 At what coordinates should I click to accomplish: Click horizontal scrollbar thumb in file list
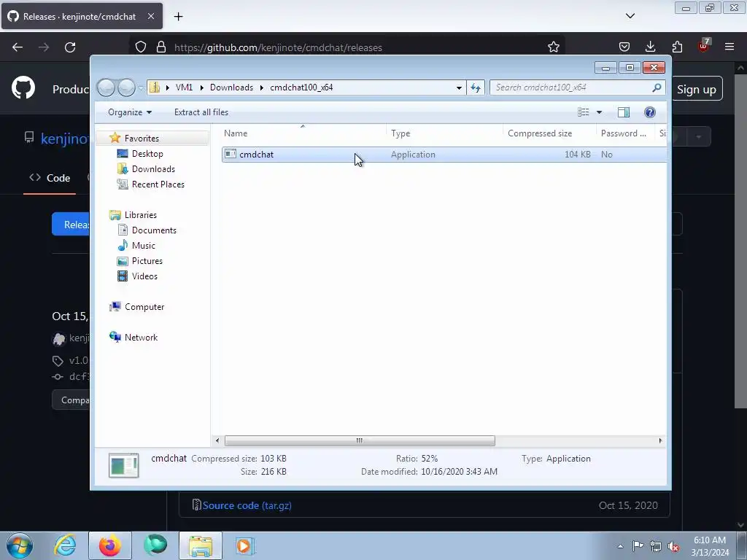click(360, 440)
